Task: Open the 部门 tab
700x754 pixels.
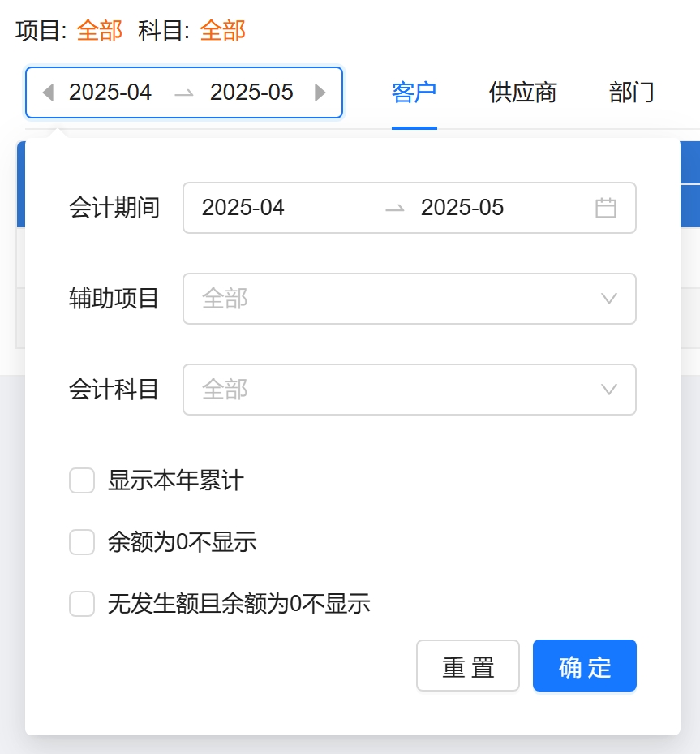Action: coord(631,93)
